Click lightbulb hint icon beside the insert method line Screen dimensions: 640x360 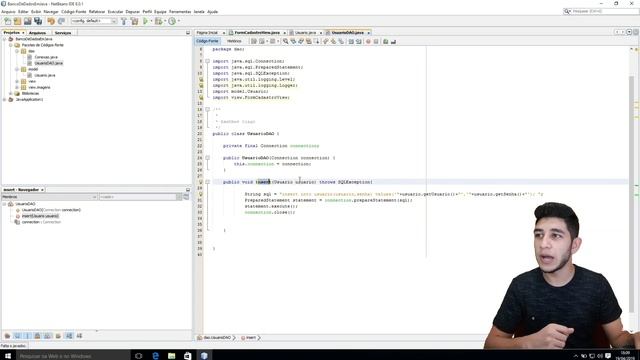tap(200, 182)
